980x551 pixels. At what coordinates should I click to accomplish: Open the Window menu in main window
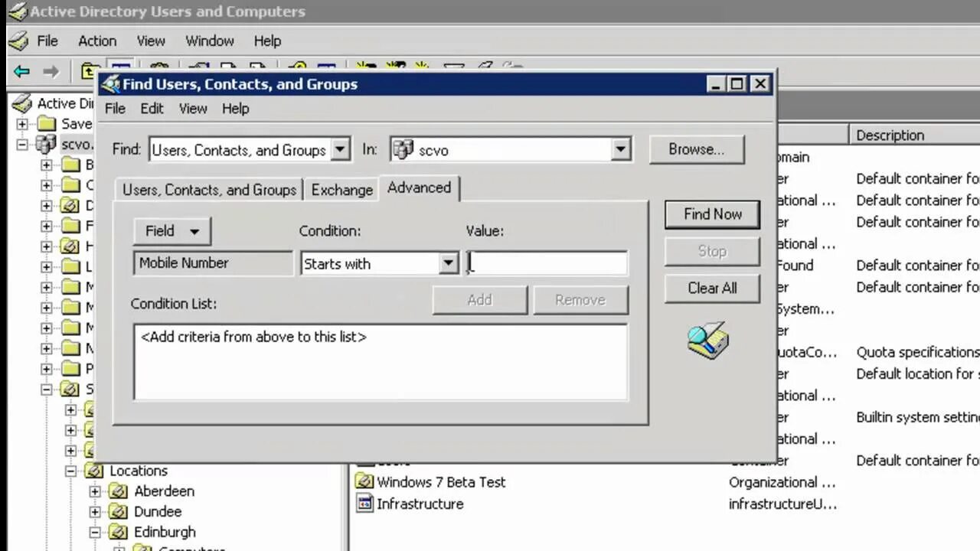point(209,41)
